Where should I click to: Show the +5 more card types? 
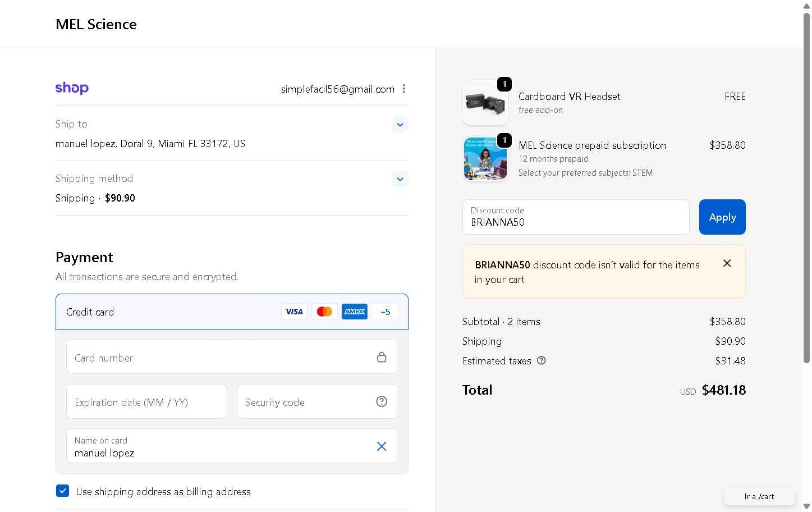pyautogui.click(x=385, y=312)
